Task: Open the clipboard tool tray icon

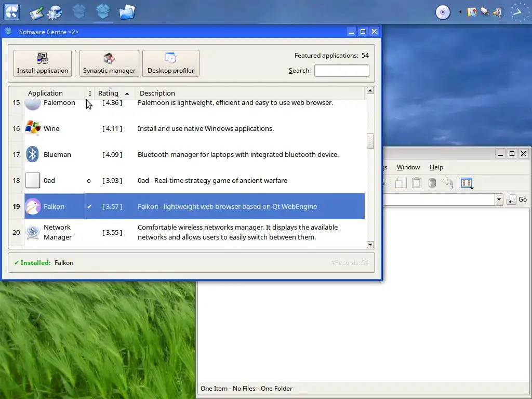Action: pos(472,12)
